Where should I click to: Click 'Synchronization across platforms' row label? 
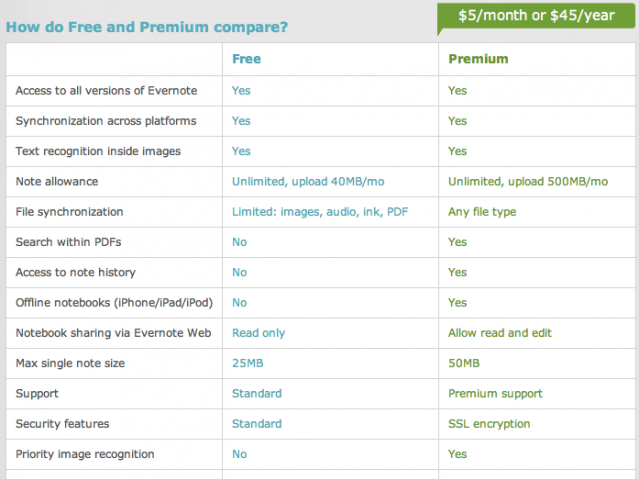pyautogui.click(x=106, y=121)
